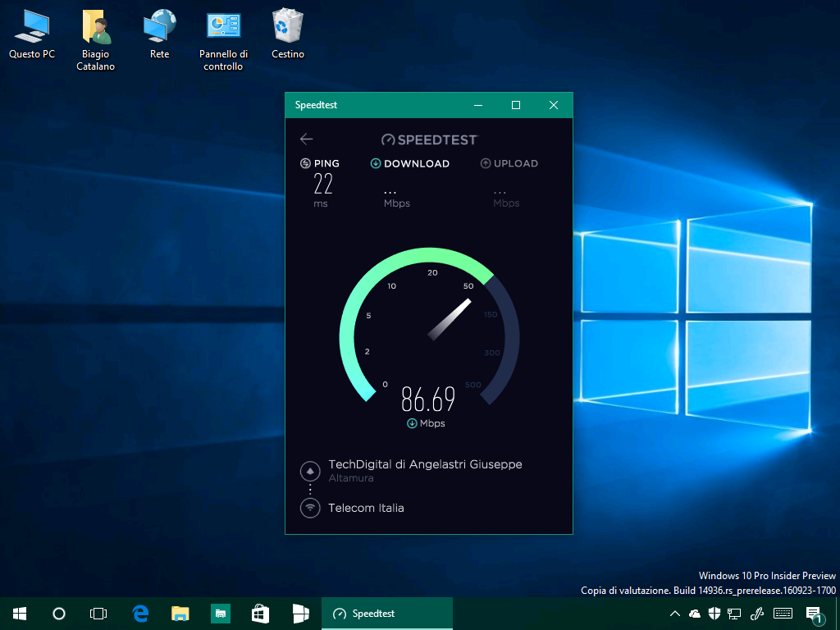This screenshot has height=630, width=840.
Task: Show hidden tray icons chevron
Action: click(x=675, y=614)
